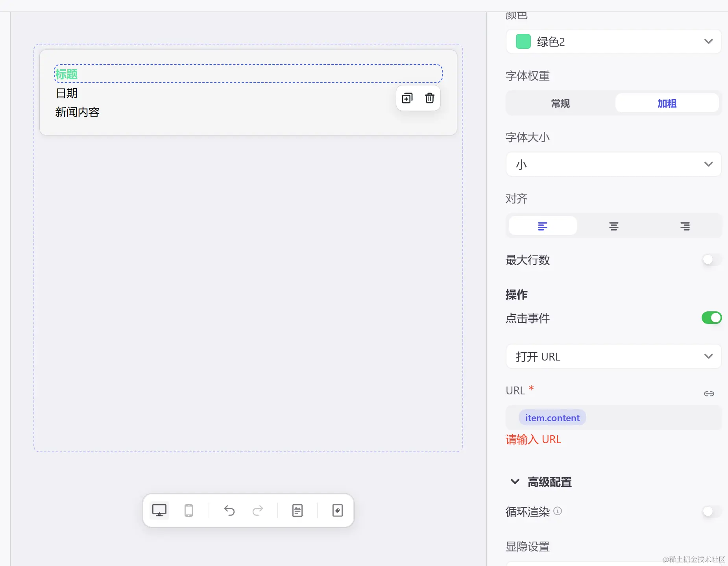Switch to desktop preview mode

(x=159, y=510)
